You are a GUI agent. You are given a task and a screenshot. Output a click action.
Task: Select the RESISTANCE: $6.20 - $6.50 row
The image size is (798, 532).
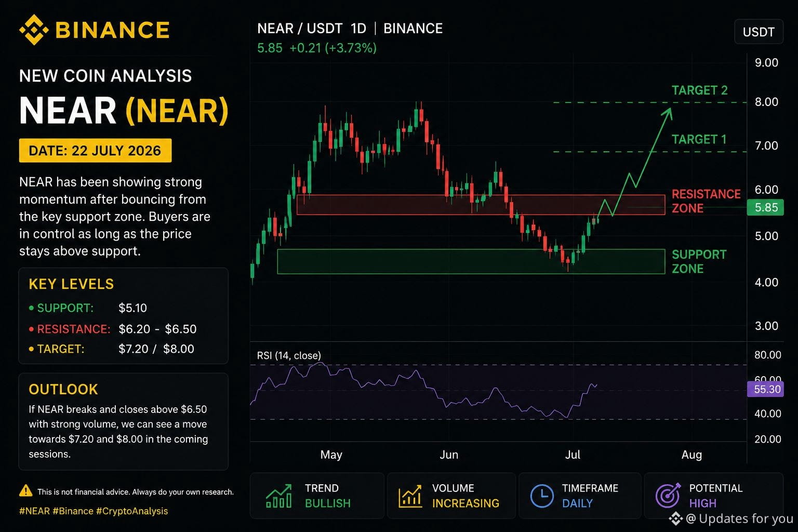[113, 329]
